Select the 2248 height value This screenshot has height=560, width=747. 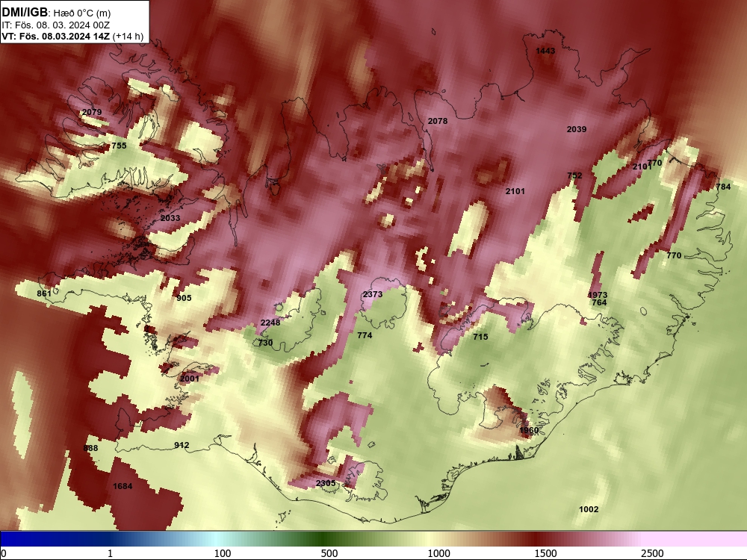click(x=270, y=323)
